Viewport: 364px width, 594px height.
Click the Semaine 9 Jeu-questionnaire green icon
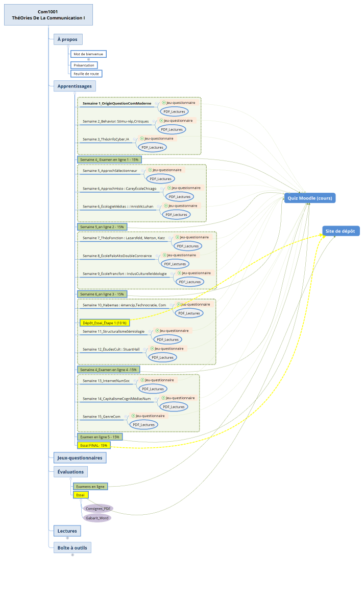[180, 273]
